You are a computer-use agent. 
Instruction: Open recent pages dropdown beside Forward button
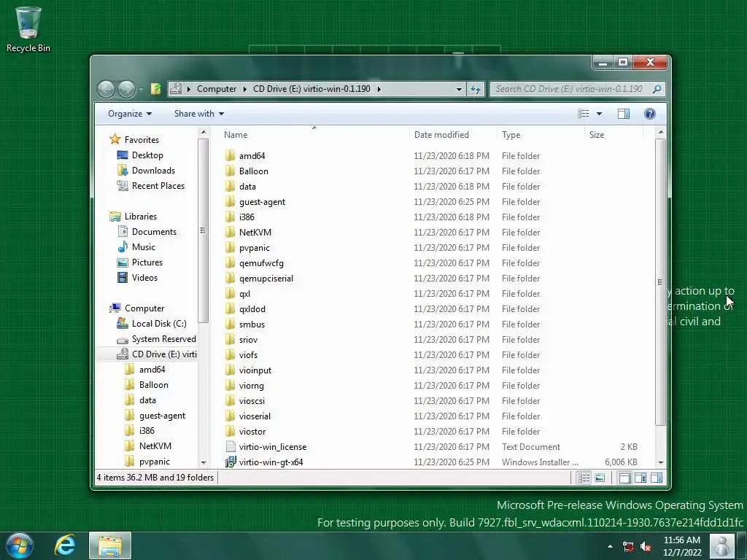point(141,89)
